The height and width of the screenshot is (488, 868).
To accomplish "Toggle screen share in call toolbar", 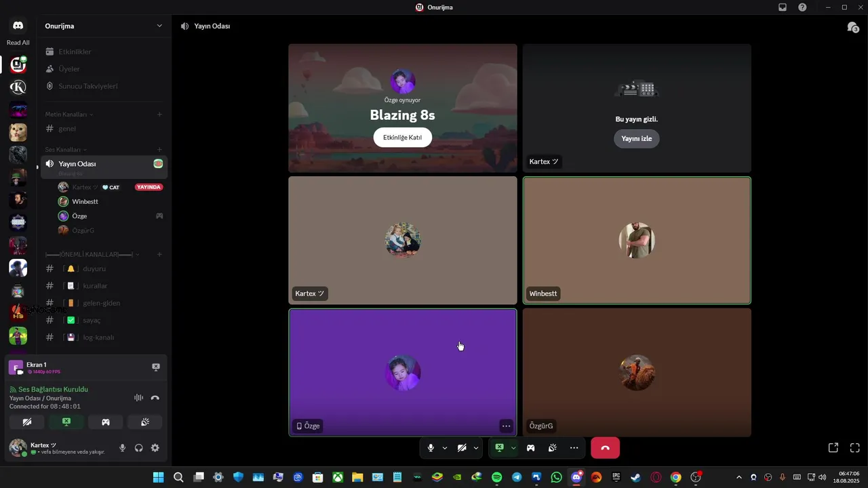I will pos(500,448).
